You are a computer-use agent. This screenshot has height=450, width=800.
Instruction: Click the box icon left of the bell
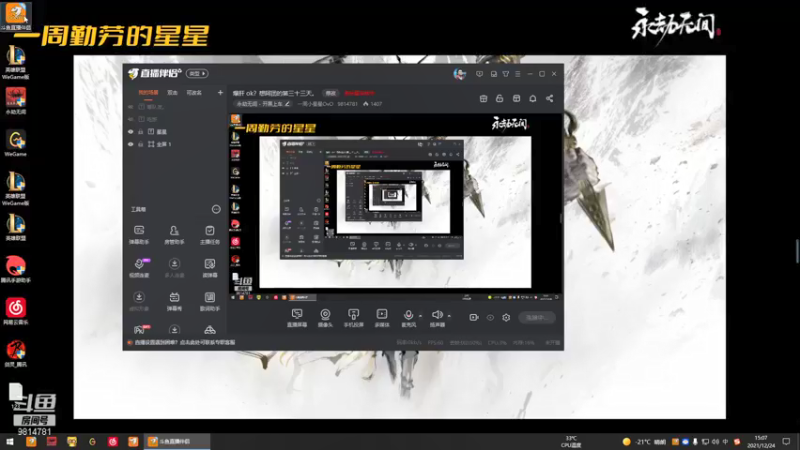tap(516, 98)
